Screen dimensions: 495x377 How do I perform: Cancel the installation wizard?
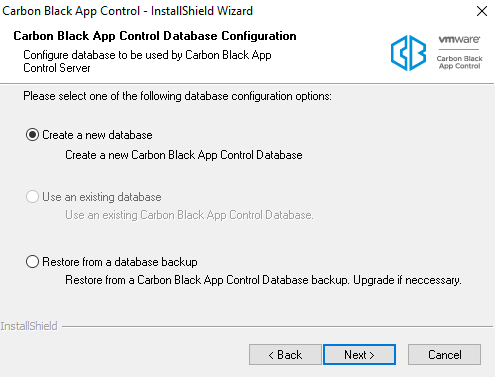(444, 355)
